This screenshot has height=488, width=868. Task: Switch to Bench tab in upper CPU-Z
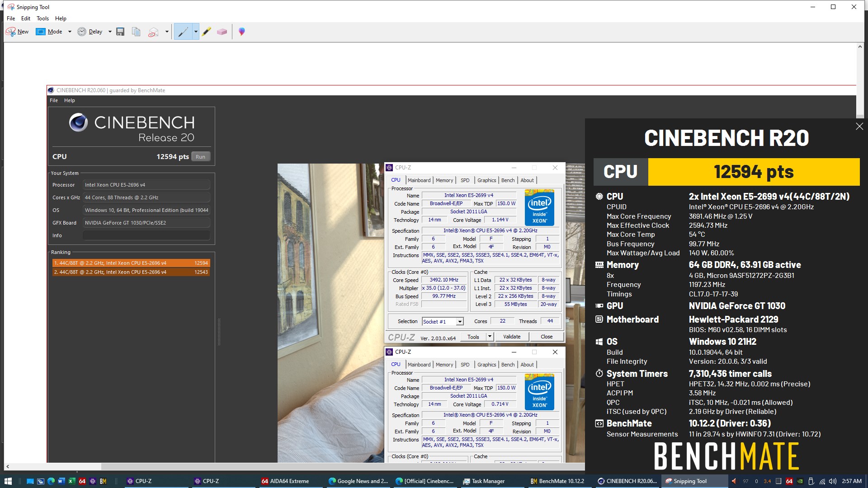508,180
